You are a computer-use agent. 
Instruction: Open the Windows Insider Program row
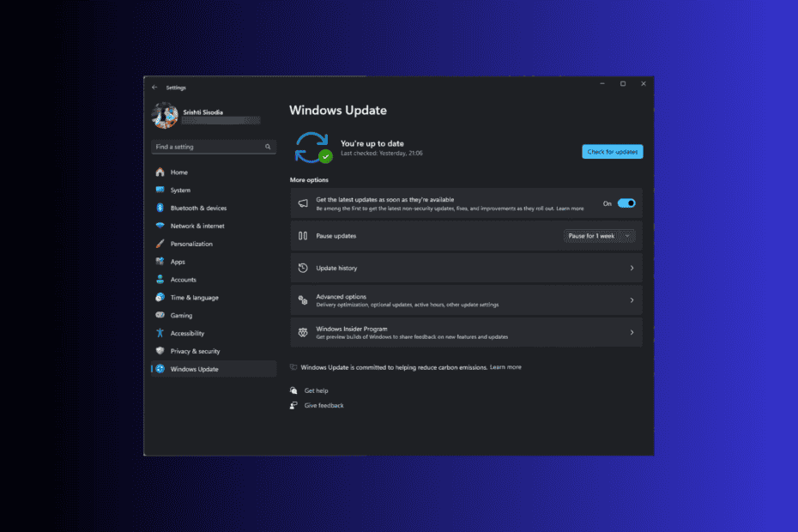coord(466,332)
